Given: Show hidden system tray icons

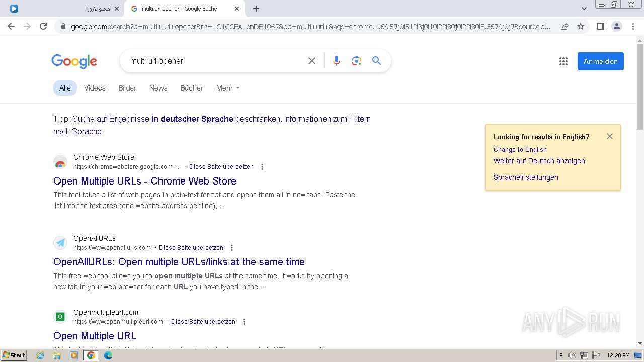Looking at the screenshot, I should (561, 355).
